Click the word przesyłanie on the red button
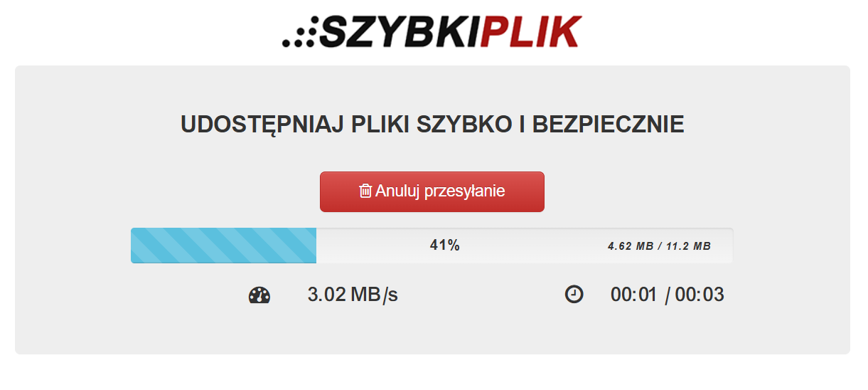The width and height of the screenshot is (868, 390). pos(464,191)
